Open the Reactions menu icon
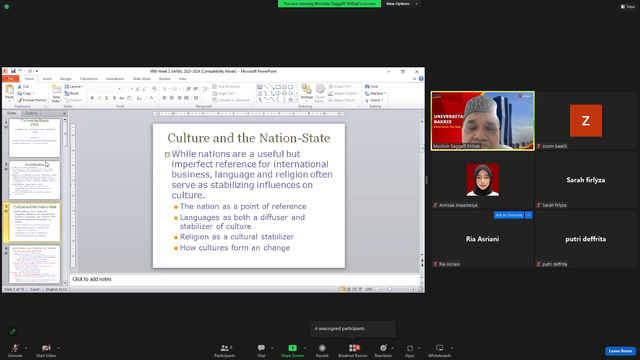Viewport: 640px width, 360px height. click(383, 348)
